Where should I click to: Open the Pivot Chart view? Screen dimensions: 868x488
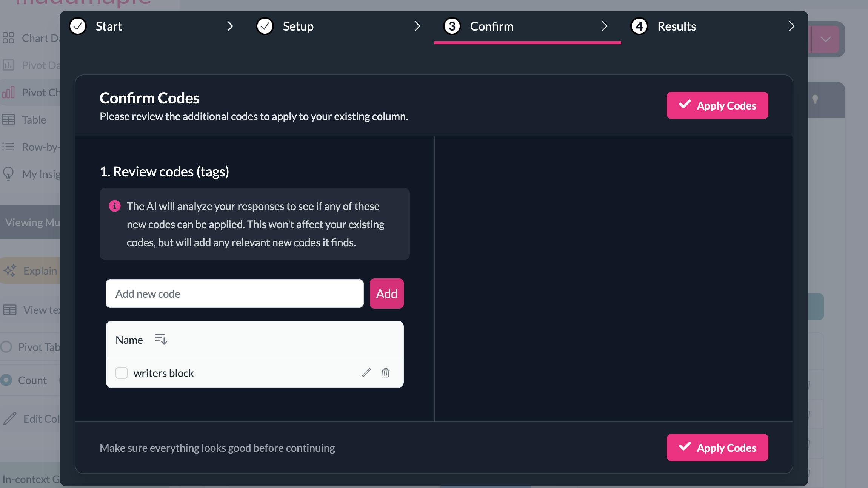point(9,92)
